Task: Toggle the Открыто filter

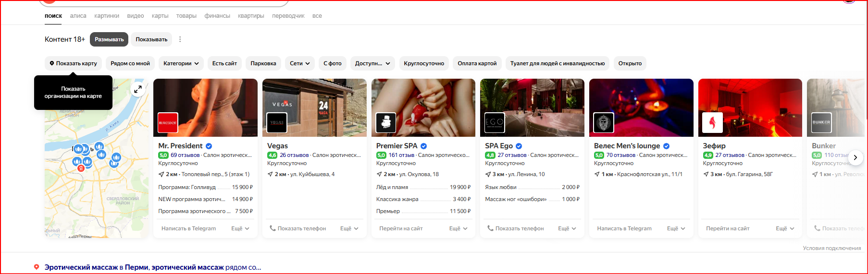Action: tap(630, 63)
